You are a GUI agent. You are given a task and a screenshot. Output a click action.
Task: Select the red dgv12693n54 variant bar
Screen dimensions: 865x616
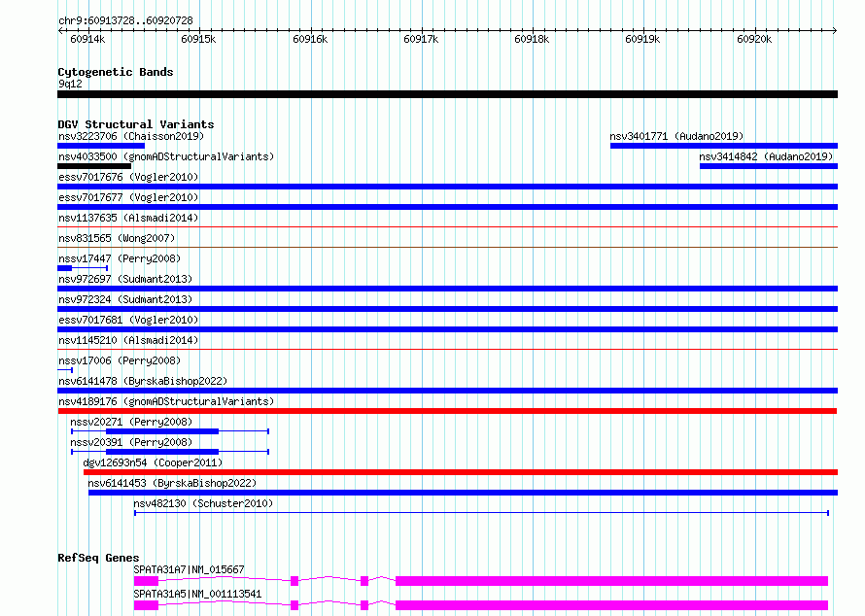[461, 472]
